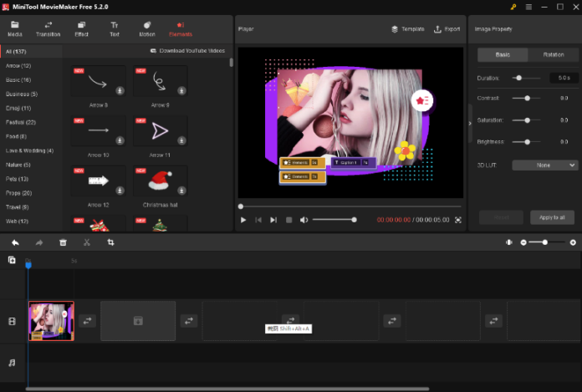Screen dimensions: 582x392
Task: Switch to the Basic tab
Action: click(x=503, y=55)
